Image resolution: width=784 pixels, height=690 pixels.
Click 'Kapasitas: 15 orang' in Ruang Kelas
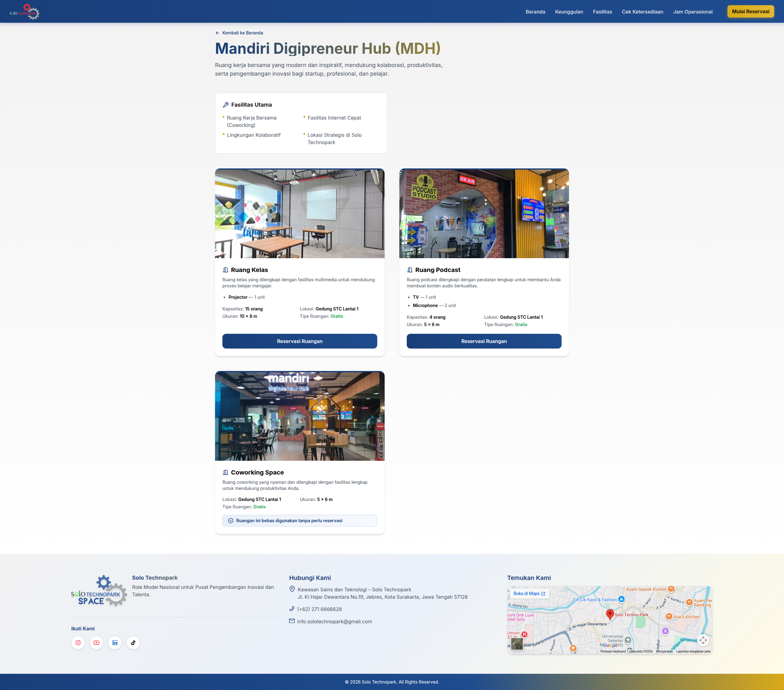[x=242, y=309]
